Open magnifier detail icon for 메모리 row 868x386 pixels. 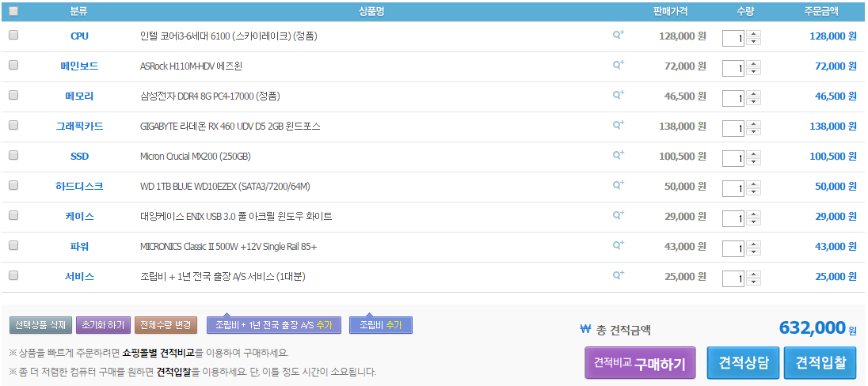(x=618, y=95)
